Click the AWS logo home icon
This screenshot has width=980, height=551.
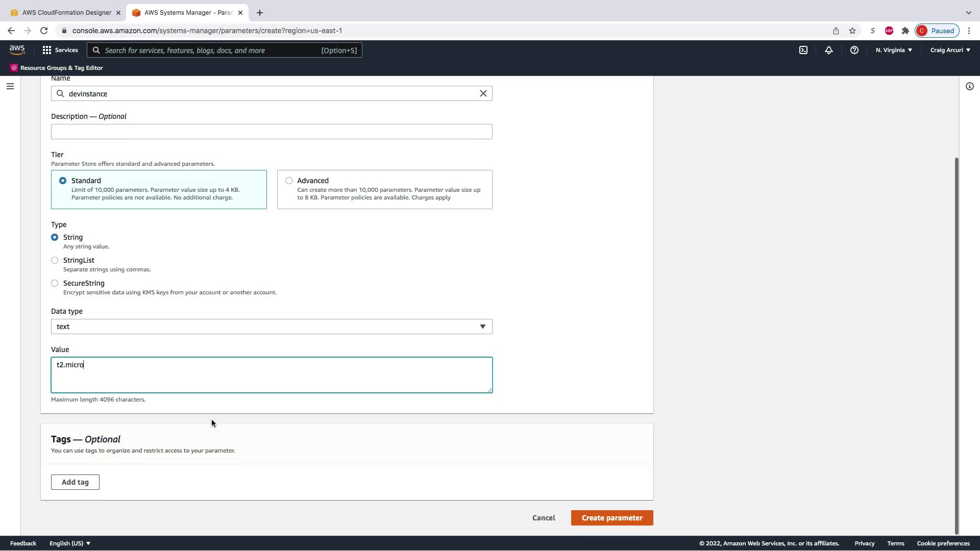(x=17, y=49)
